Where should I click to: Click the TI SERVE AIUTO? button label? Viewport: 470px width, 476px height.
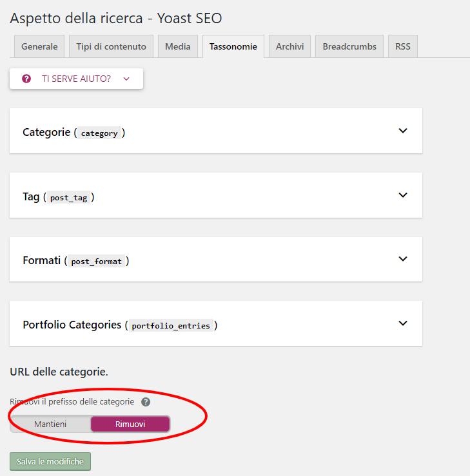point(76,79)
